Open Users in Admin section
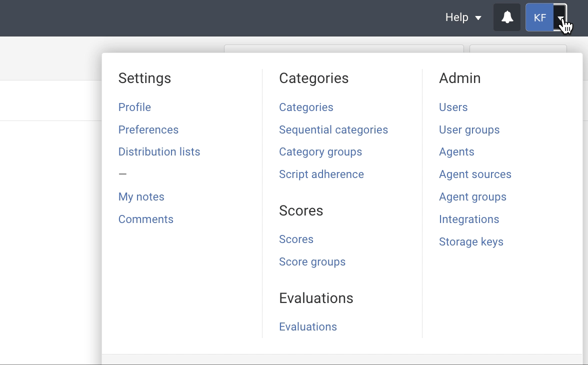588x365 pixels. pos(453,107)
